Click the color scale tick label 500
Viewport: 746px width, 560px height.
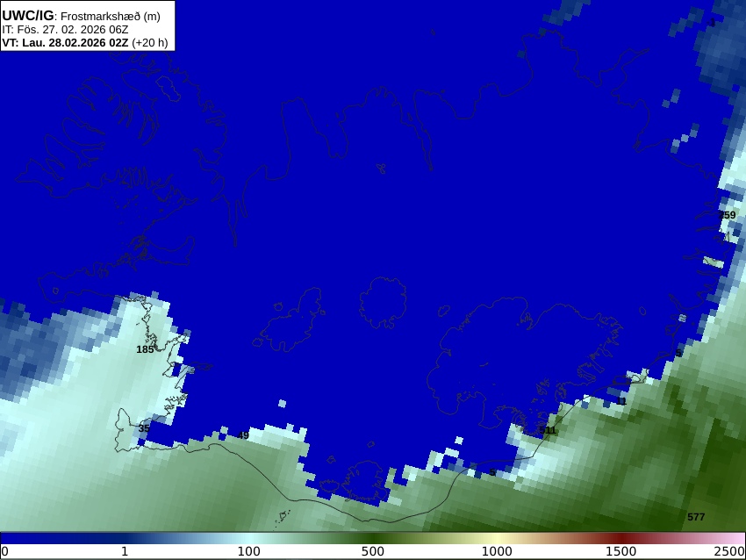373,552
